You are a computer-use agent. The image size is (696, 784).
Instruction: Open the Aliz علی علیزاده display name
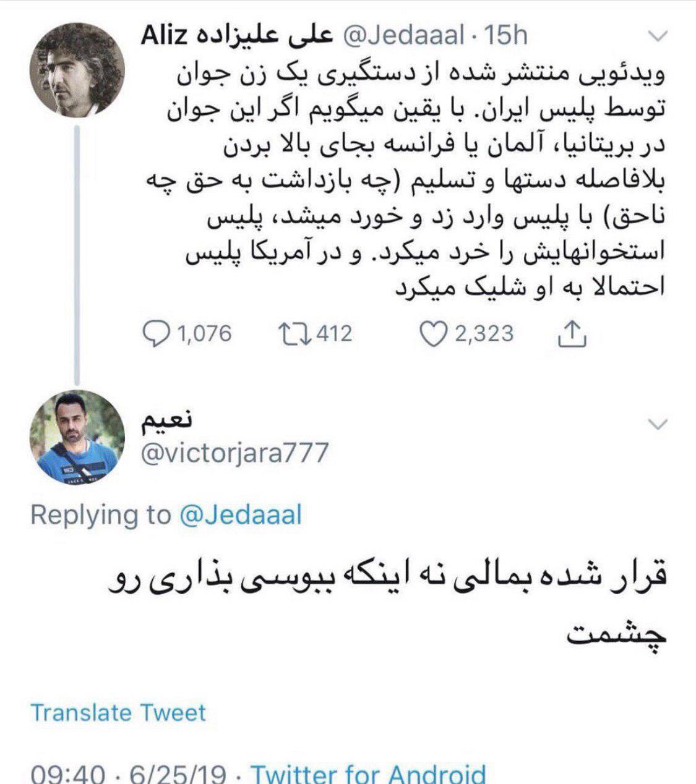[x=237, y=36]
